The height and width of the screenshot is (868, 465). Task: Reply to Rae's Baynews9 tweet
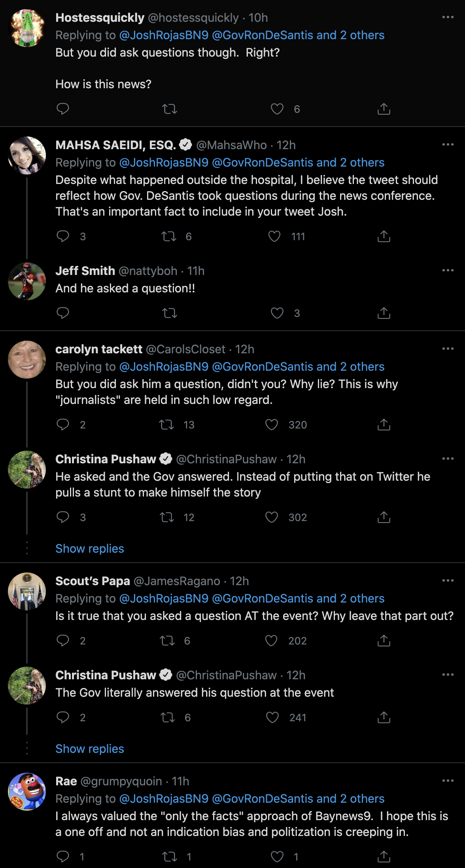click(63, 857)
